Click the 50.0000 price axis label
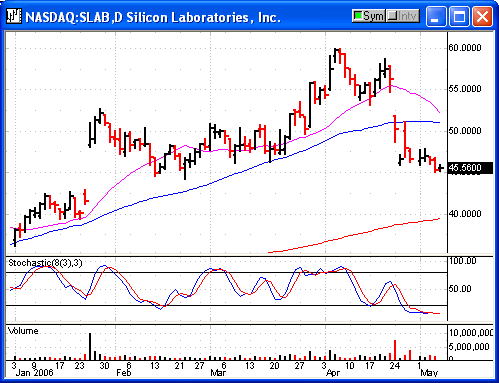 coord(465,131)
